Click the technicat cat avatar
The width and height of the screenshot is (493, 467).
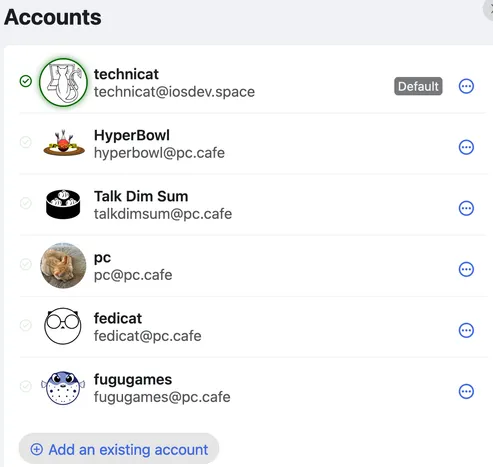pos(63,82)
